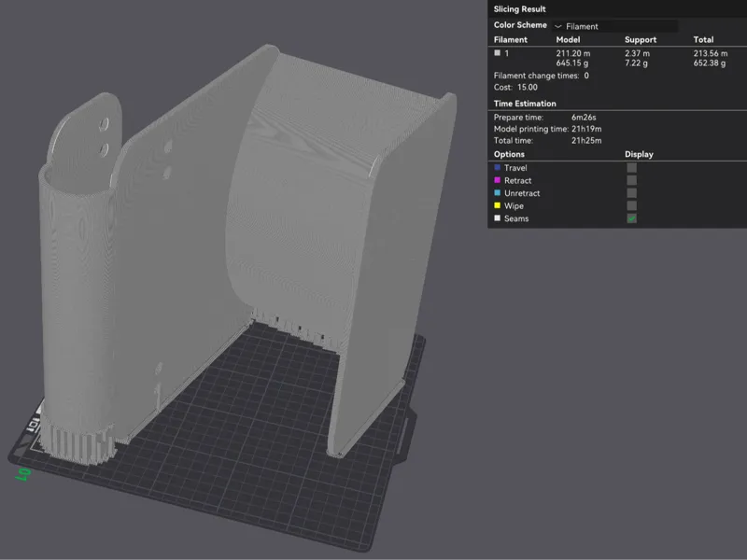The height and width of the screenshot is (560, 747).
Task: Click the Display column heading
Action: point(639,154)
